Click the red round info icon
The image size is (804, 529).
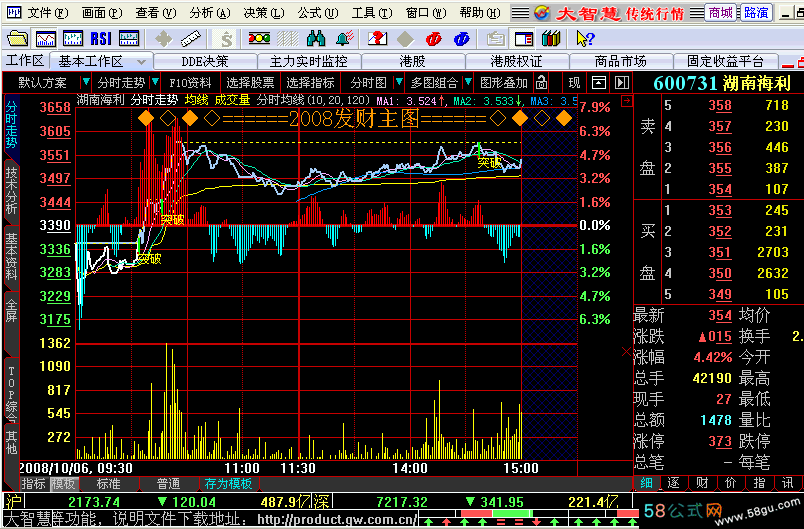(434, 39)
